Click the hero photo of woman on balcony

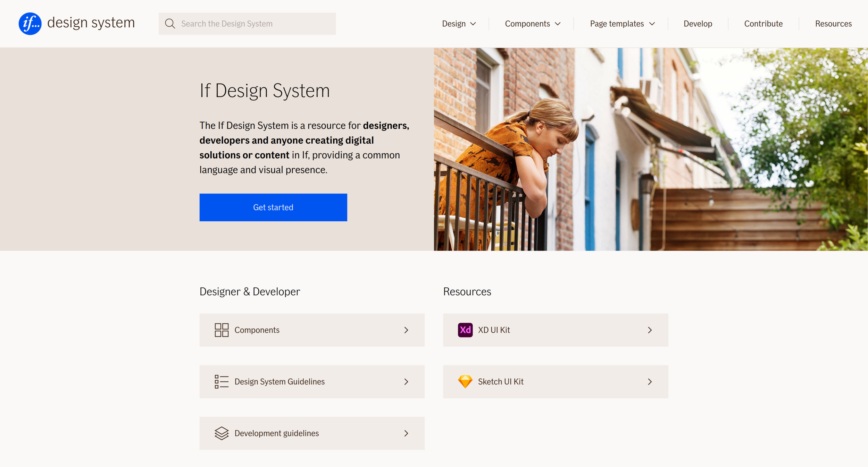(x=650, y=149)
